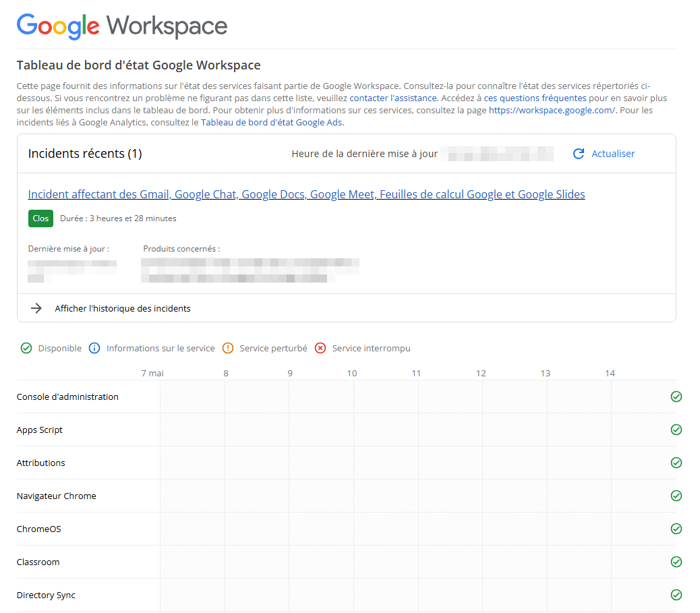Click the Actualiser button text
The image size is (700, 613).
[613, 154]
